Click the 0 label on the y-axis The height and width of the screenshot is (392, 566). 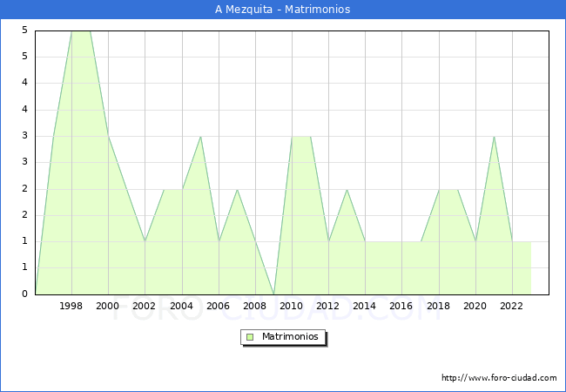pyautogui.click(x=24, y=294)
